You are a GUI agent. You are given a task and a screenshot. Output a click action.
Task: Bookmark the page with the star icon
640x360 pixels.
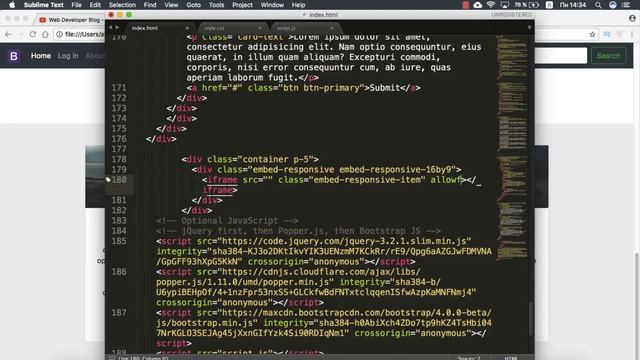(x=592, y=34)
